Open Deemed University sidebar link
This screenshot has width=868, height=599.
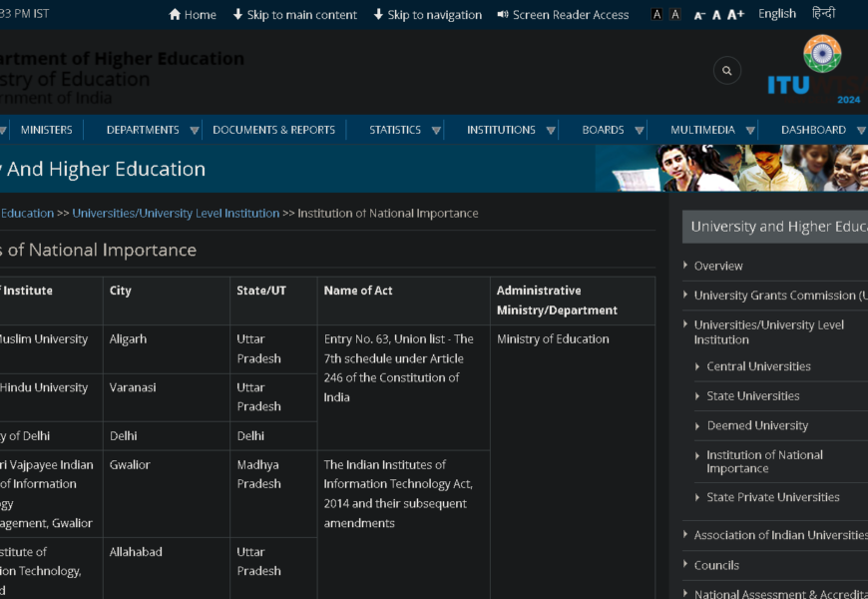click(x=757, y=425)
